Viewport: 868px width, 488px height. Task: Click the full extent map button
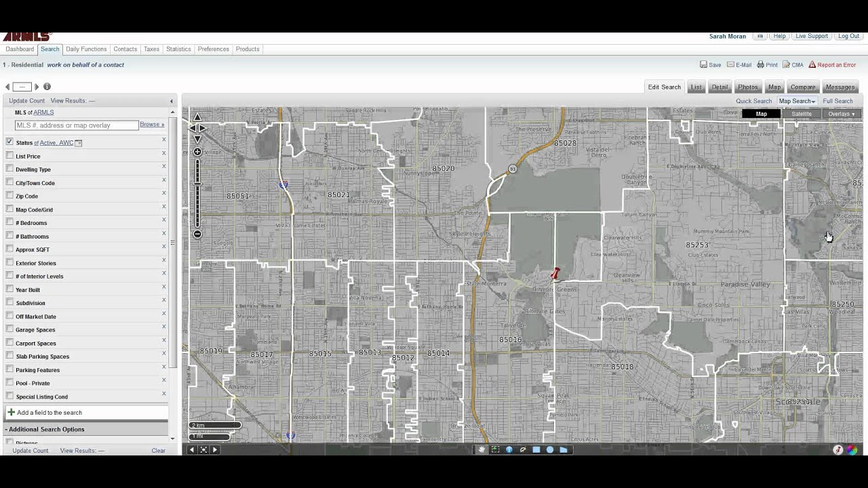click(x=203, y=449)
